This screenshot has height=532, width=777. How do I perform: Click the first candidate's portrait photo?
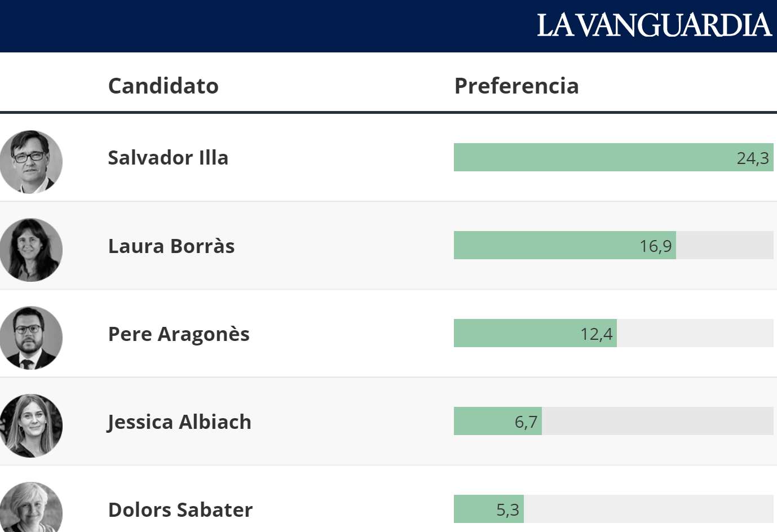pyautogui.click(x=31, y=162)
